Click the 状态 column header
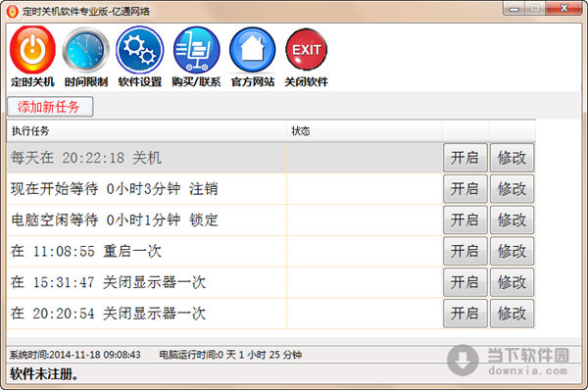Image resolution: width=588 pixels, height=390 pixels. (365, 131)
